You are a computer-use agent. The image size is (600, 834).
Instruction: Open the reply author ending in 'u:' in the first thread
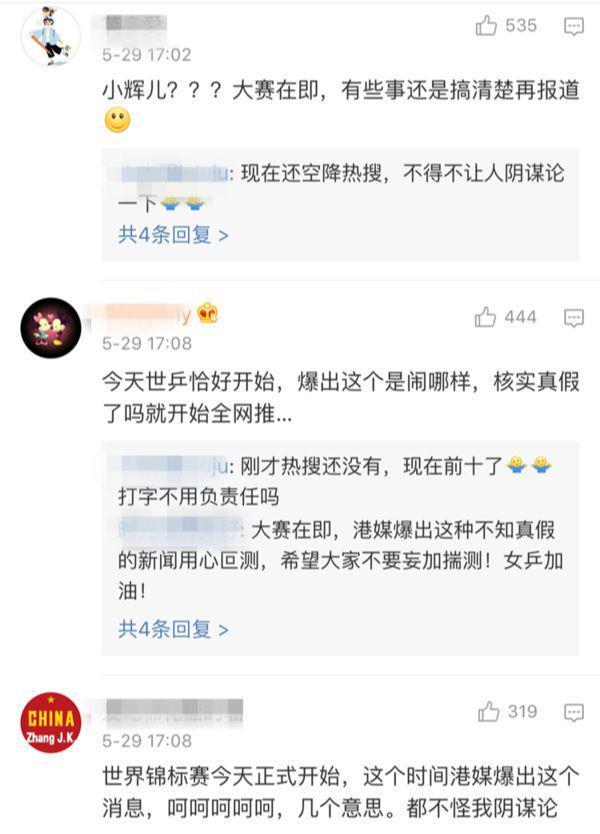pos(176,174)
